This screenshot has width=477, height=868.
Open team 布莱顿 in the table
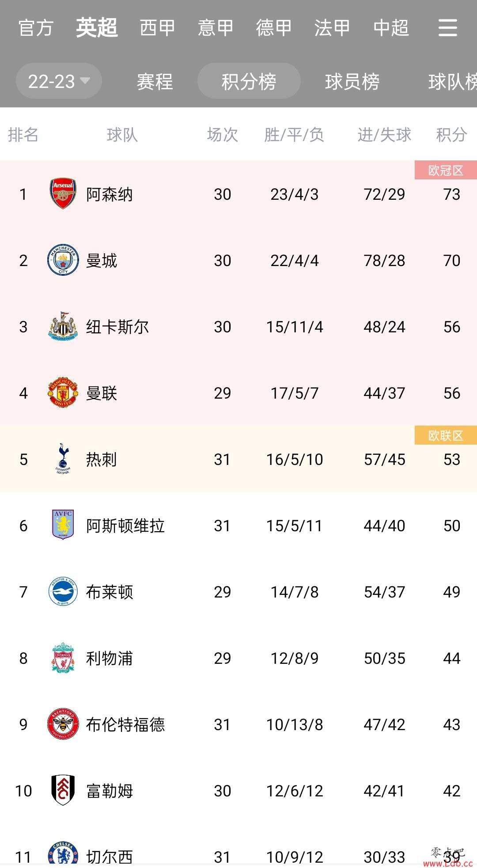(238, 591)
